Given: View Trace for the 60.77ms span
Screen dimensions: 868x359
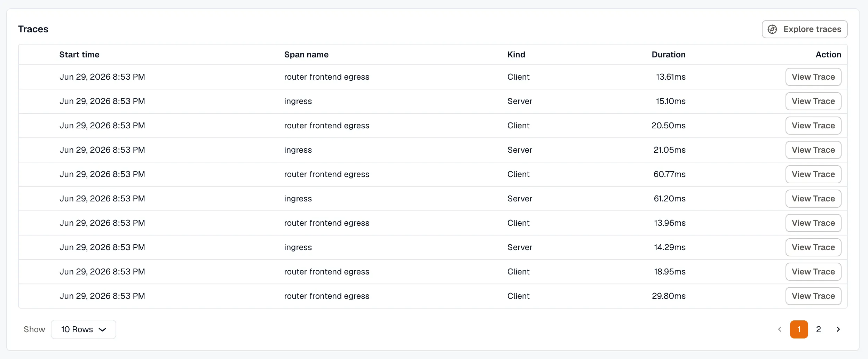Looking at the screenshot, I should [x=813, y=174].
